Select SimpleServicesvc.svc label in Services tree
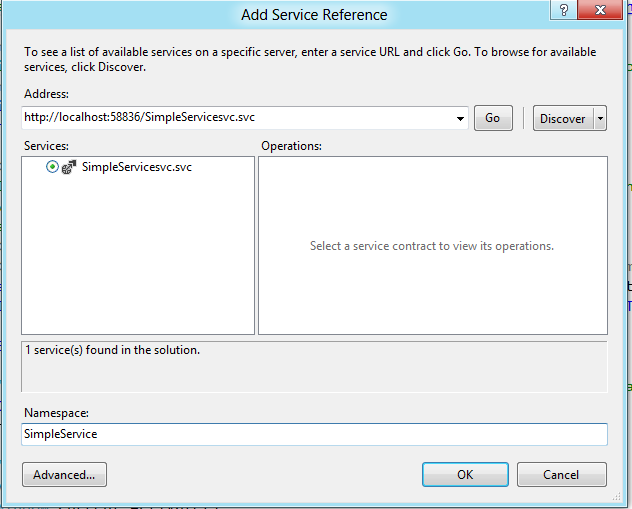 pos(137,168)
